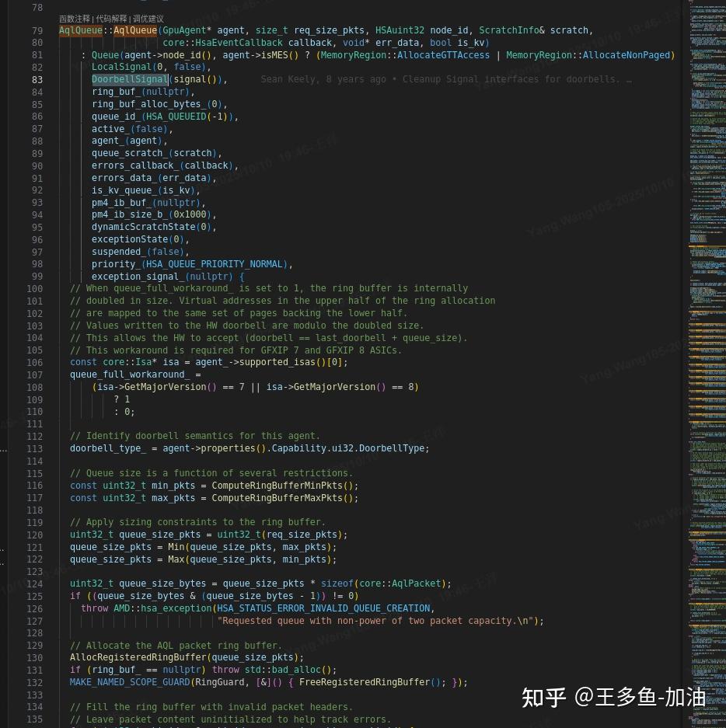Click HsaEventCallback on line 80
The width and height of the screenshot is (726, 728).
(239, 43)
